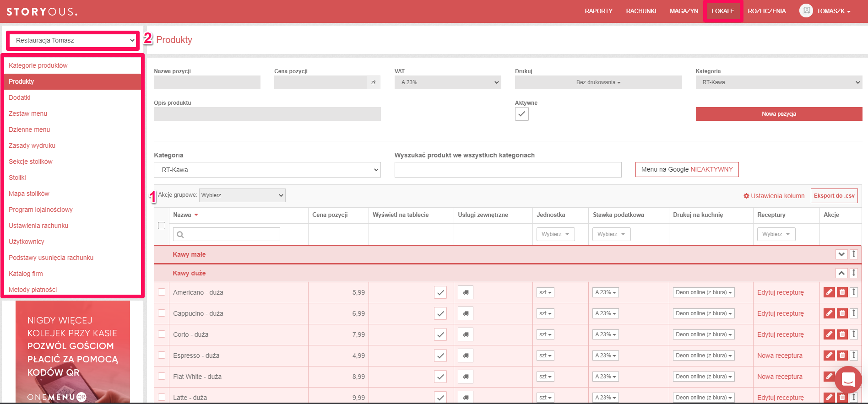Delete Corto - duża with trash icon

(842, 334)
